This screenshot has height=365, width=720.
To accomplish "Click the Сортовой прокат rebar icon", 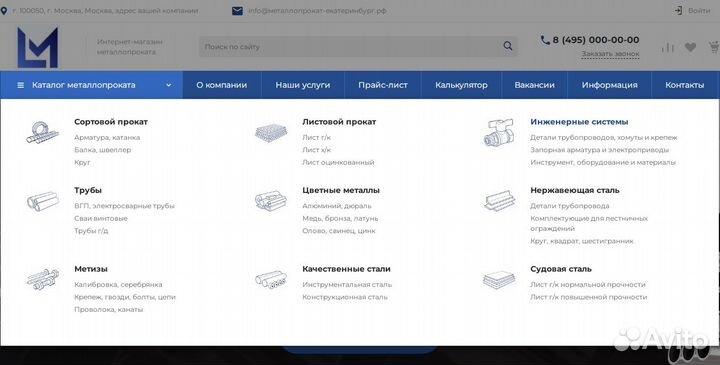I will [x=42, y=132].
